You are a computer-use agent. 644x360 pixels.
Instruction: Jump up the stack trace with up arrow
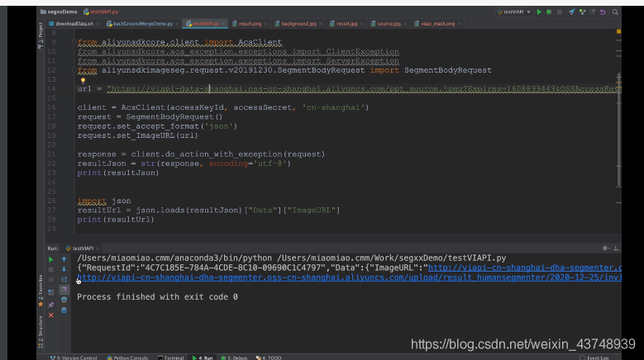(64, 259)
